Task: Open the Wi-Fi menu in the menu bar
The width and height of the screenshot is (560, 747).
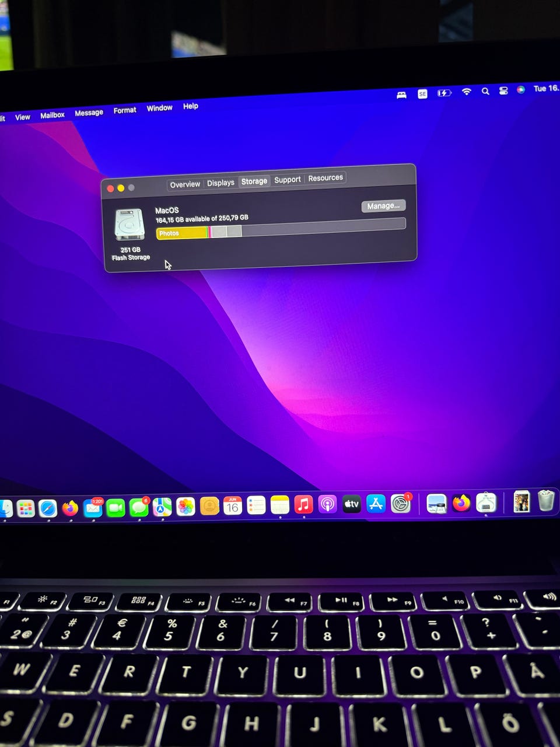Action: tap(466, 92)
